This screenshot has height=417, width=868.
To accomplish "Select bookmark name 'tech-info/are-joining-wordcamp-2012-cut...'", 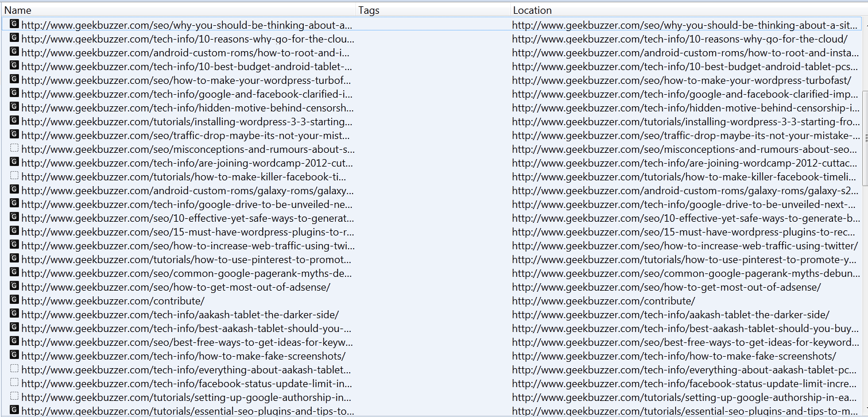I will tap(187, 163).
